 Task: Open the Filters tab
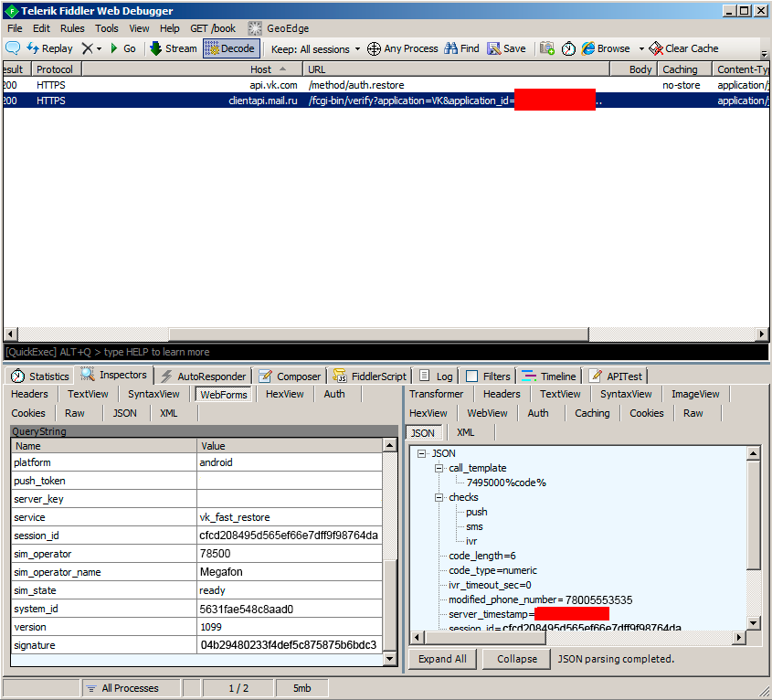[489, 377]
